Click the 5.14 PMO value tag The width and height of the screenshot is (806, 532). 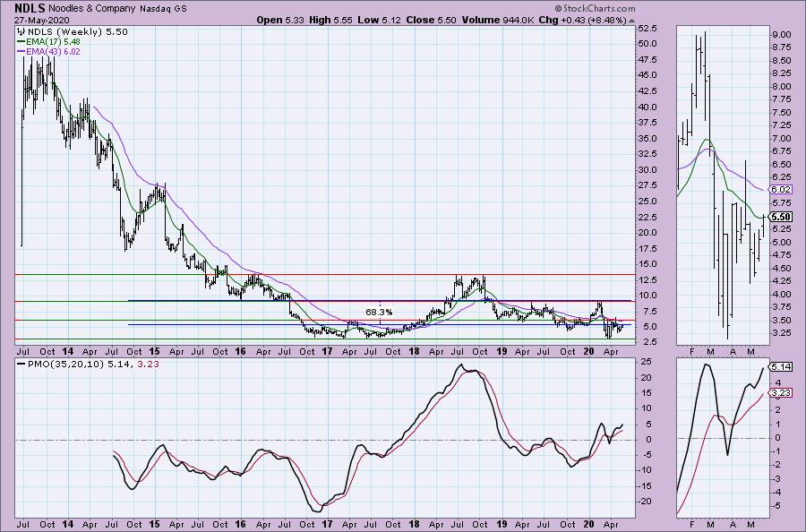coord(780,366)
